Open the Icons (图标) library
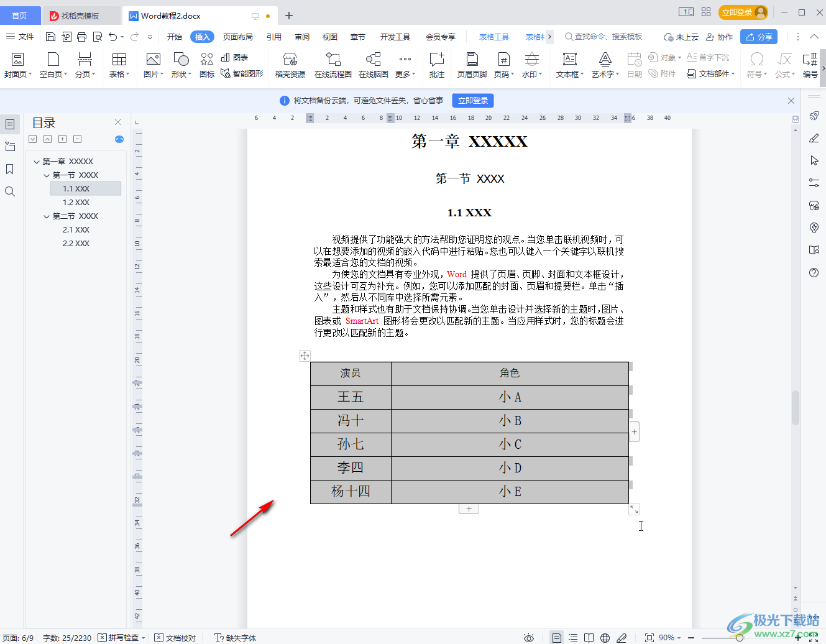The height and width of the screenshot is (644, 826). coord(207,65)
